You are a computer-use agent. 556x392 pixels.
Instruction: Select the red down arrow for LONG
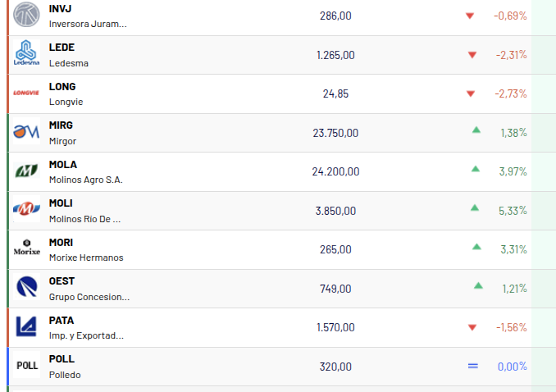coord(471,93)
